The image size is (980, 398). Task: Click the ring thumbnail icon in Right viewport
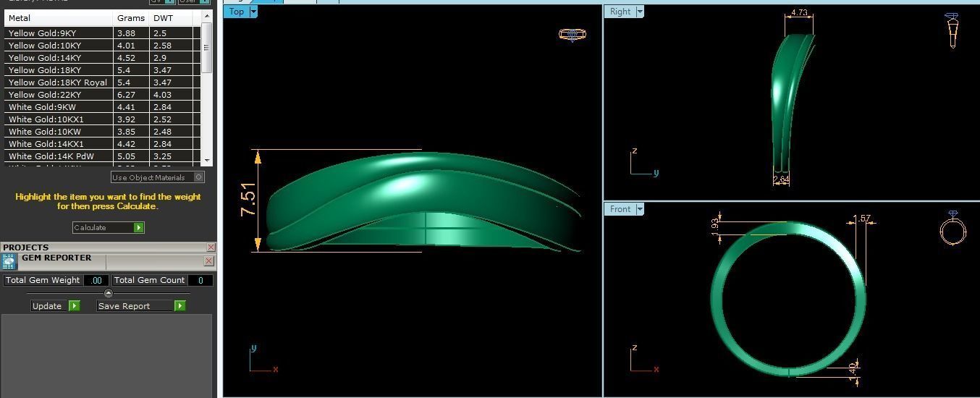point(952,30)
